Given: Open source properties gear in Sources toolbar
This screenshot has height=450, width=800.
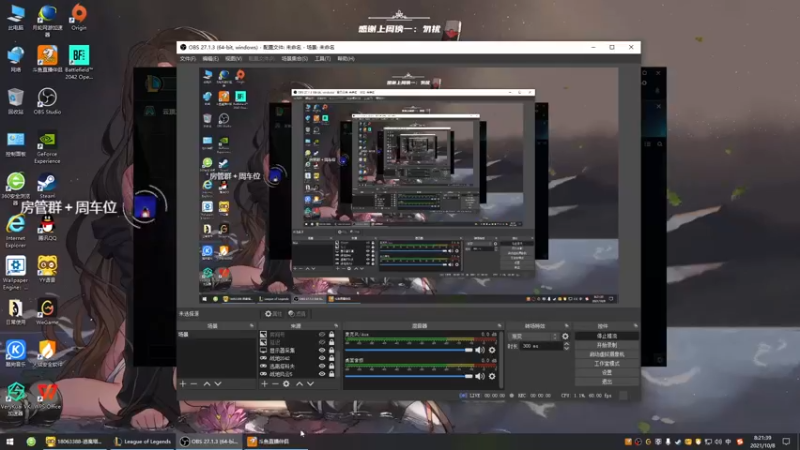Looking at the screenshot, I should coord(286,384).
